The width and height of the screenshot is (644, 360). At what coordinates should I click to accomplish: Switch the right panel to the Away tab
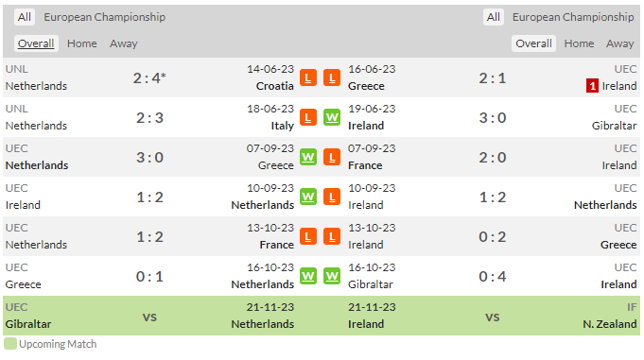[x=619, y=43]
